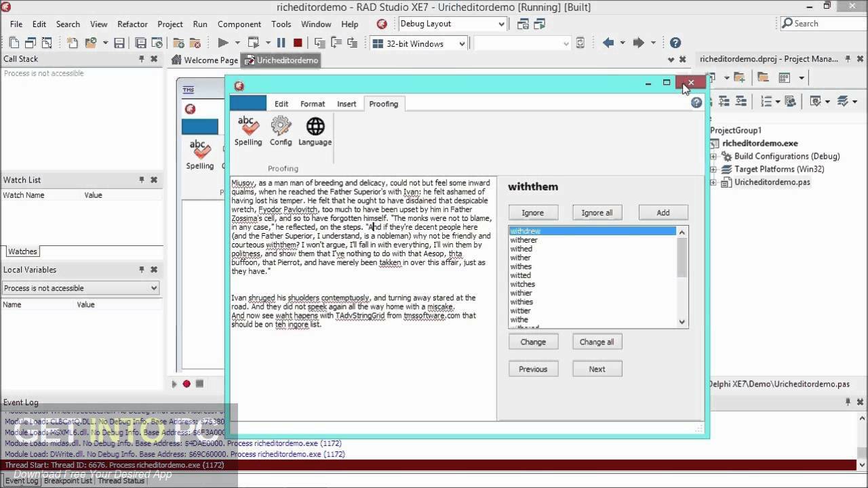868x488 pixels.
Task: Open the 32-bit Windows platform dropdown
Action: (462, 43)
